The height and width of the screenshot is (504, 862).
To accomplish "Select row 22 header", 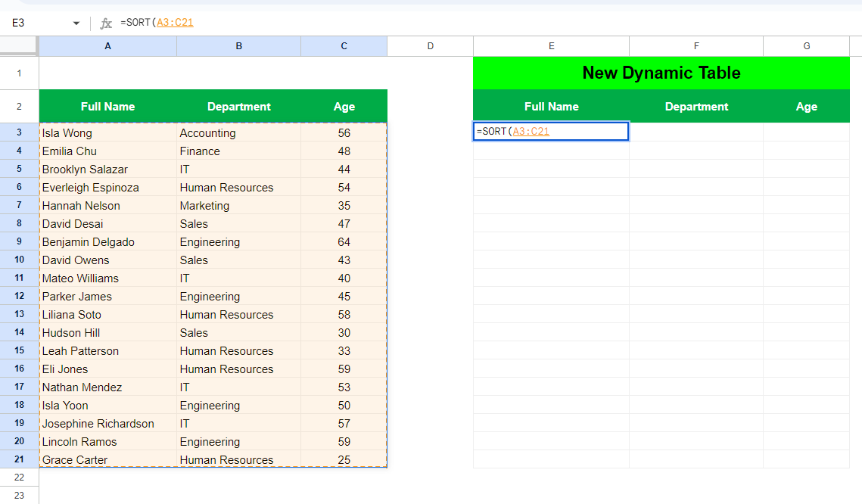I will pos(19,477).
